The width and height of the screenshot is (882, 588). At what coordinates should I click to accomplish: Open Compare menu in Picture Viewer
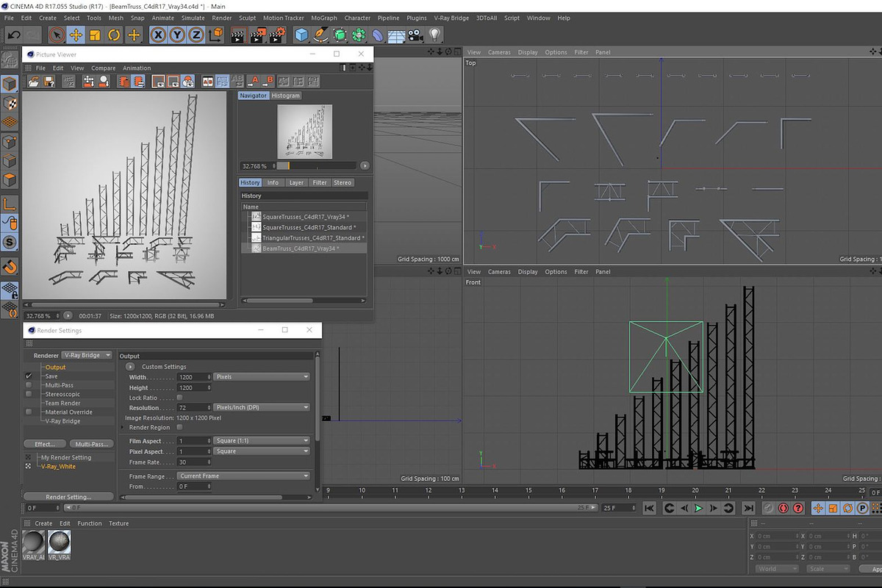coord(104,68)
